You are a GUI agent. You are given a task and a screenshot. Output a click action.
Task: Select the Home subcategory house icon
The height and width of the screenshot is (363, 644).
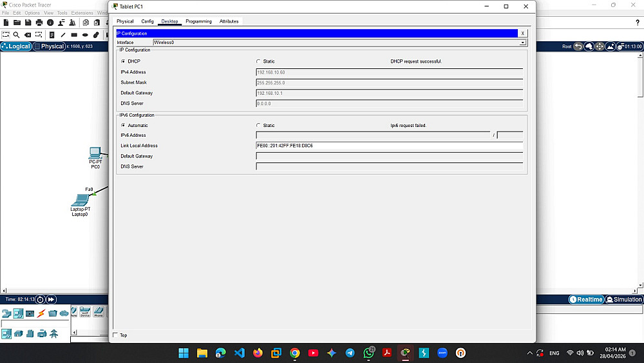pos(19,333)
